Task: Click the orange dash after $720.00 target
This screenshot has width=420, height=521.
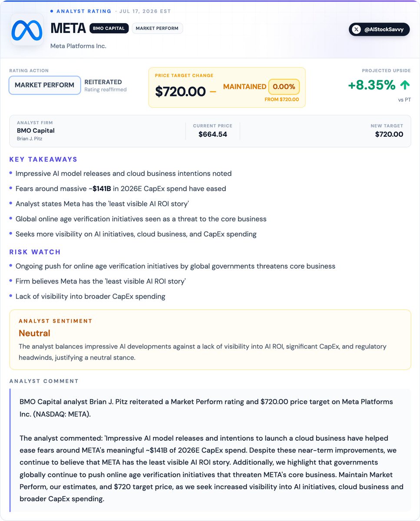Action: (x=213, y=92)
